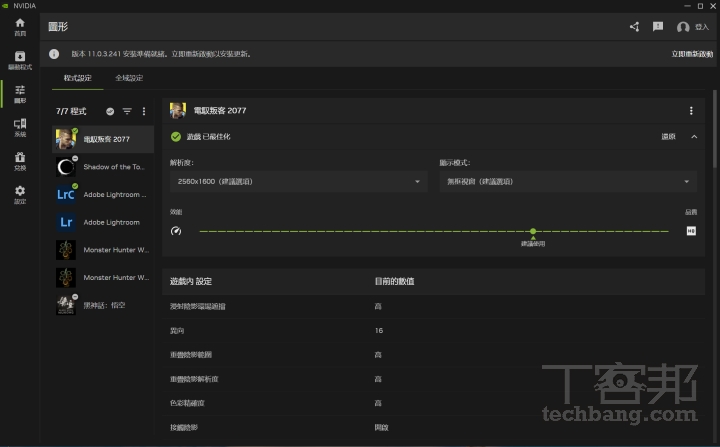720x447 pixels.
Task: Click the vertical scrollbar on right
Action: pos(714,129)
